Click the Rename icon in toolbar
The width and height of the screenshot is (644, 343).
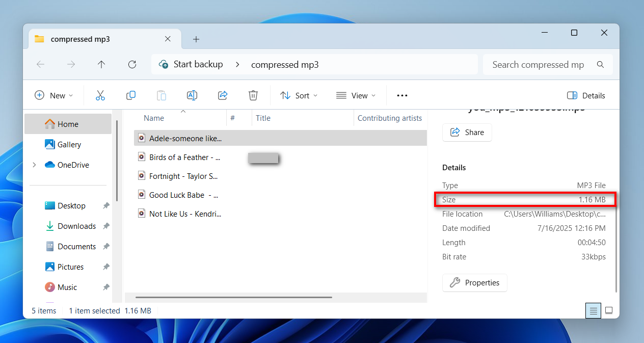[192, 95]
